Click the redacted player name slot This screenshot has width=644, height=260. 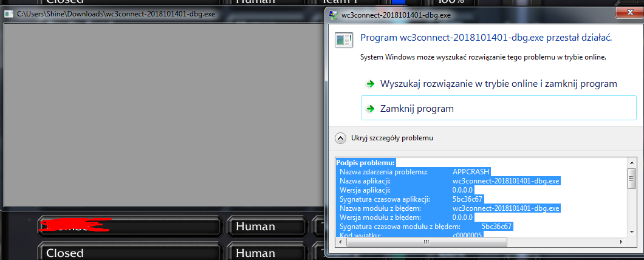point(129,227)
